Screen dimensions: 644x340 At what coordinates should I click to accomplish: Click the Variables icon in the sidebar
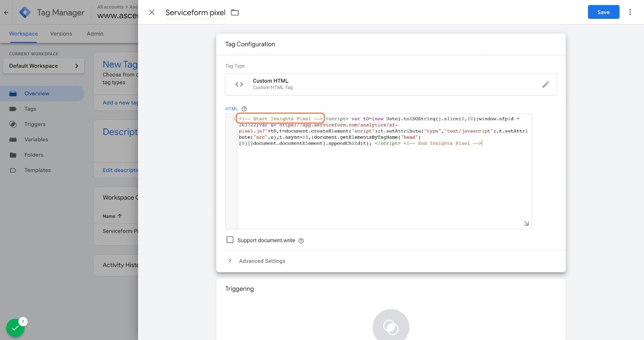point(13,139)
